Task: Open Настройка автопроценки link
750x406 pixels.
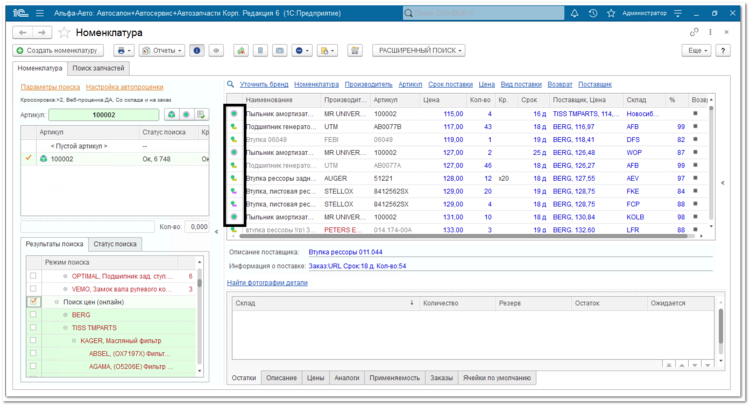Action: point(124,87)
